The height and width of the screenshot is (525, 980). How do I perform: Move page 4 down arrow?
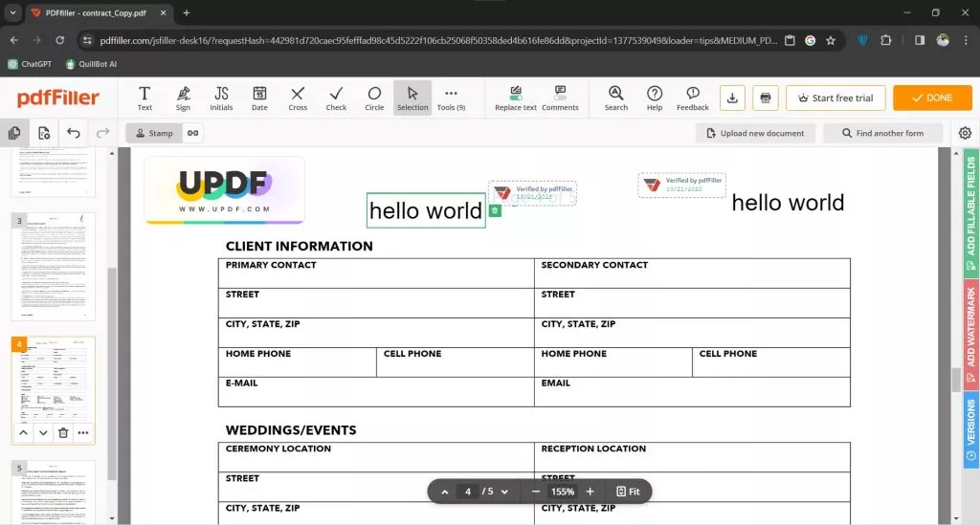(43, 432)
